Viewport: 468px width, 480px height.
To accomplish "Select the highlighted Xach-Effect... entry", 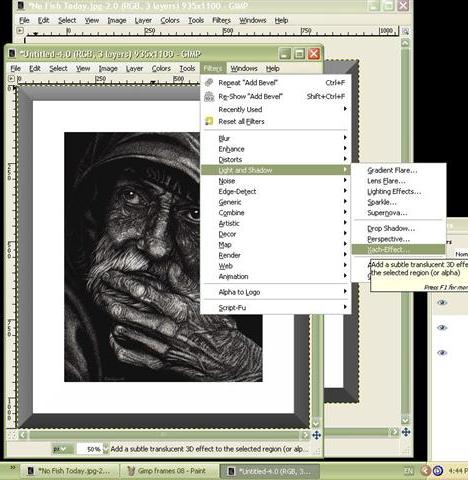I will tap(399, 249).
